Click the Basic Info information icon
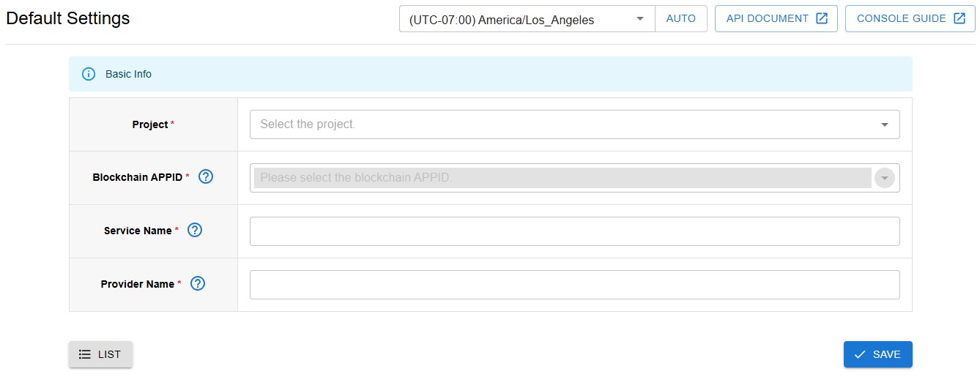Viewport: 980px width, 377px height. [x=89, y=74]
